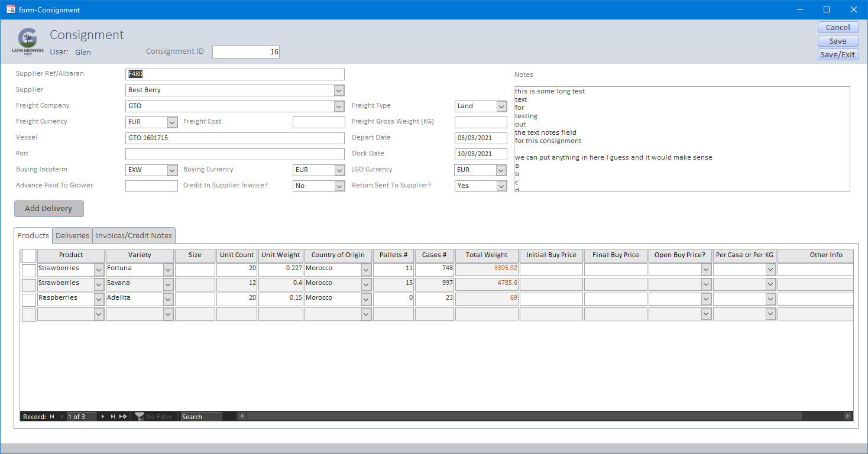Open the Supplier dropdown showing Best Berry
Image resolution: width=868 pixels, height=454 pixels.
coord(339,90)
